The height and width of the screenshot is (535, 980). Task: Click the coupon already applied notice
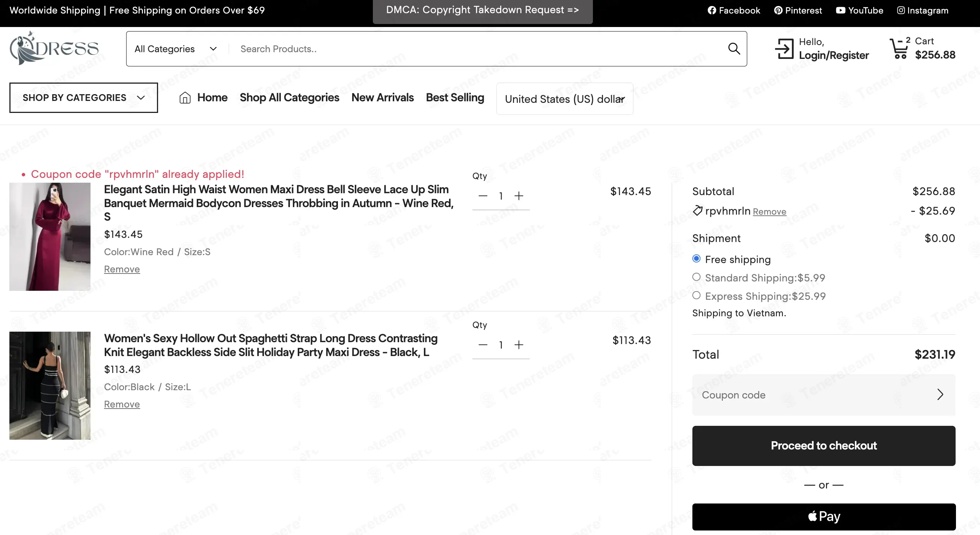pos(137,174)
